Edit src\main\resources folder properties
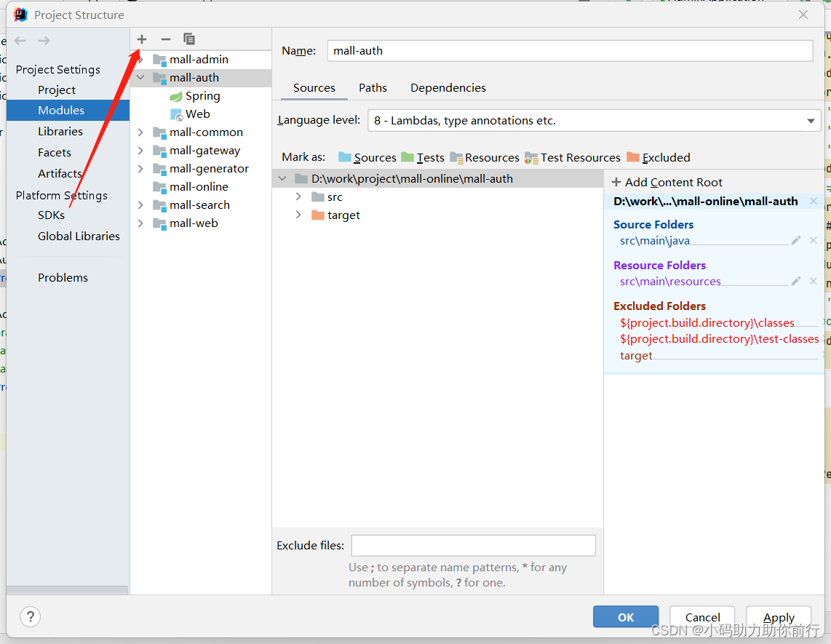 click(x=795, y=282)
